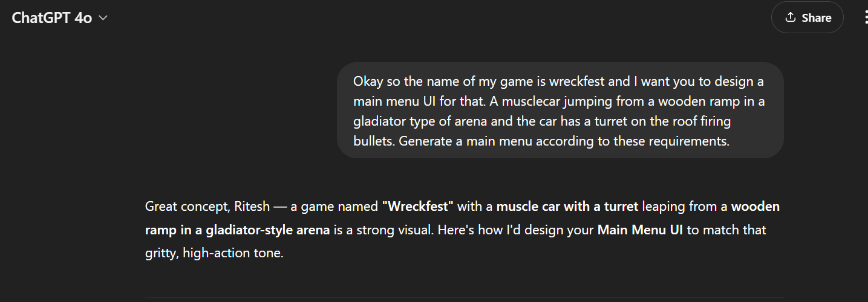Click the bold "wooden" at the line end

(755, 207)
